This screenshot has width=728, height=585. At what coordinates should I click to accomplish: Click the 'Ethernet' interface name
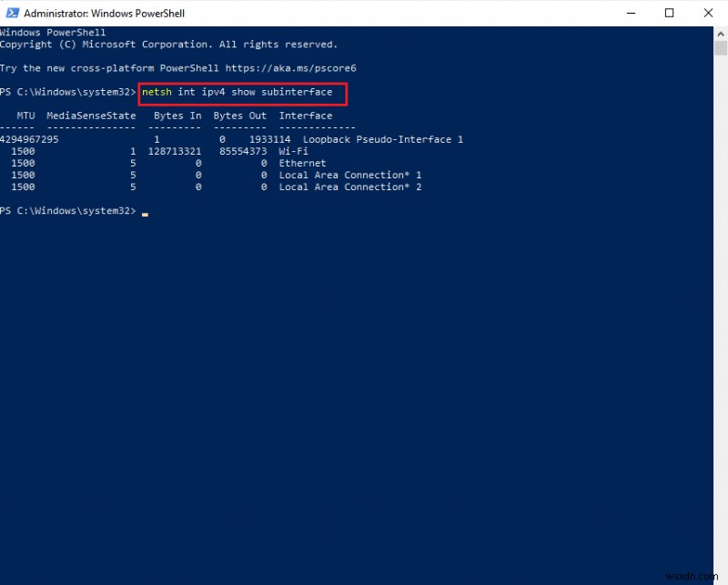click(302, 164)
